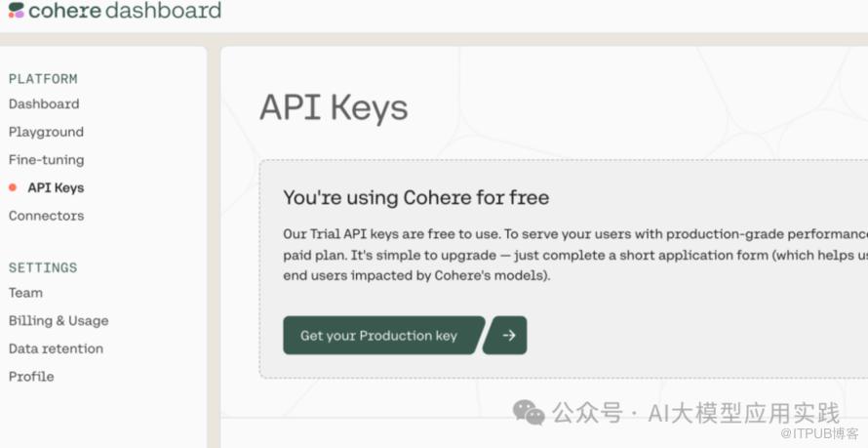Click the SETTINGS section label
Screen dimensions: 868x448
[x=43, y=267]
